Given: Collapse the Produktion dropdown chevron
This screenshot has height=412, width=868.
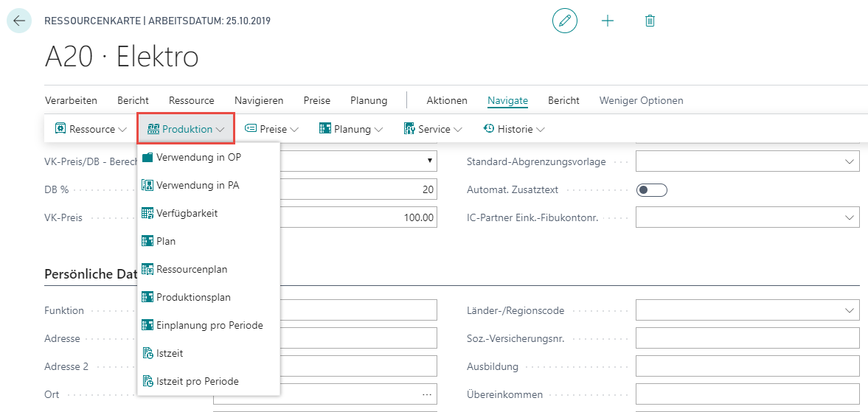Looking at the screenshot, I should [x=221, y=130].
